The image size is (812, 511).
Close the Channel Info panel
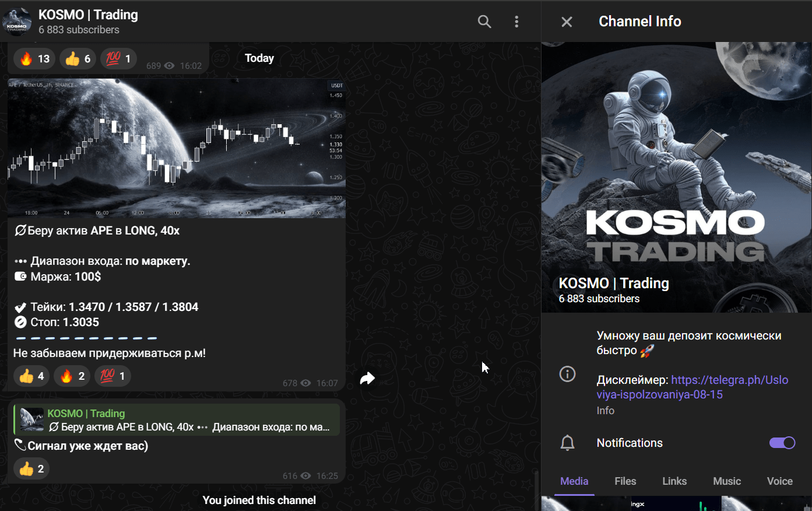(x=567, y=22)
